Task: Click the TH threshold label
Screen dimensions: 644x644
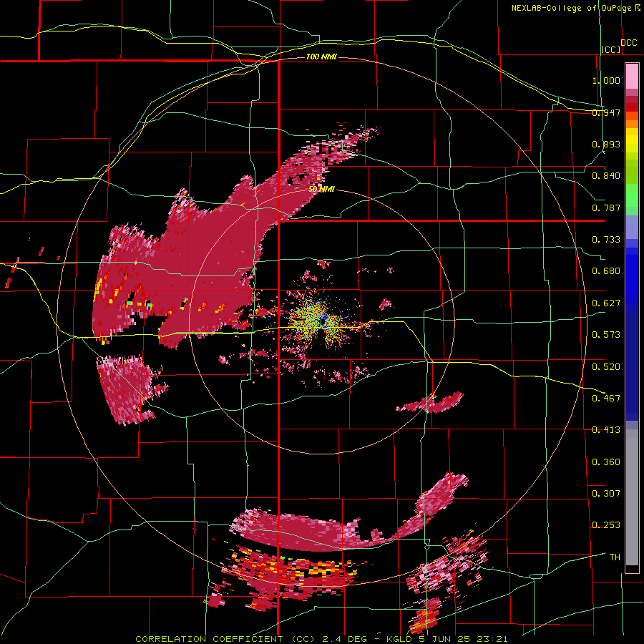Action: pos(615,557)
